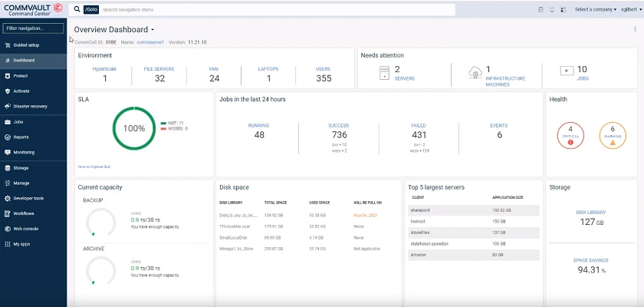Open the How to improve SLA link
Viewport: 644px width, 307px height.
[94, 167]
